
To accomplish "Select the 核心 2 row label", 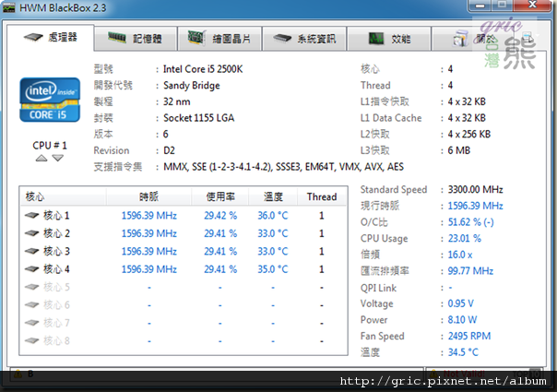I will (x=56, y=233).
